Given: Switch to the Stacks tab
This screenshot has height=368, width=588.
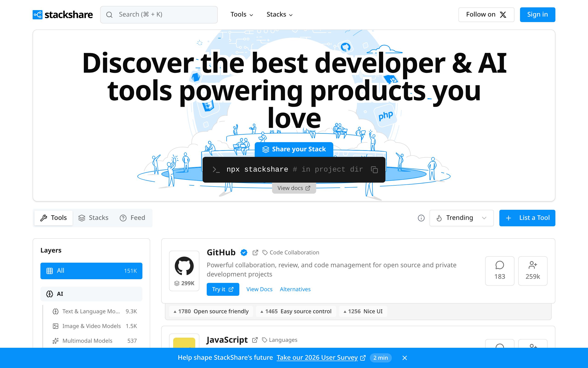Looking at the screenshot, I should point(93,218).
